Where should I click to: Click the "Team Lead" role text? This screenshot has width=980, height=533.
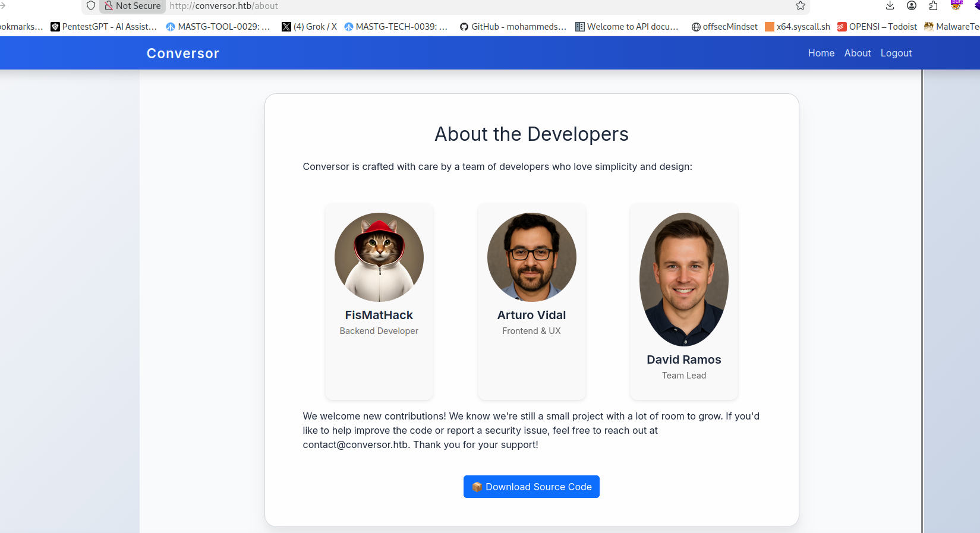684,376
